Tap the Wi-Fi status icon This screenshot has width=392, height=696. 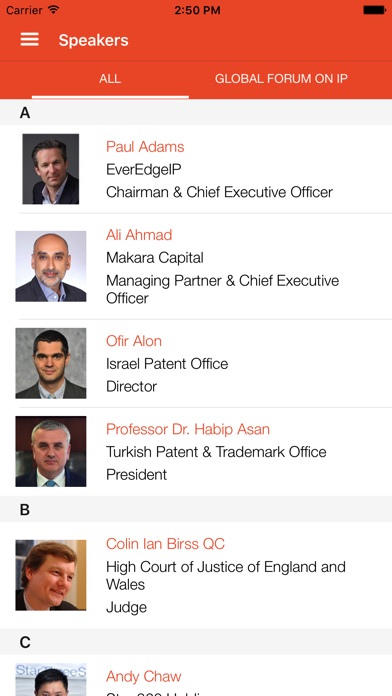coord(54,10)
